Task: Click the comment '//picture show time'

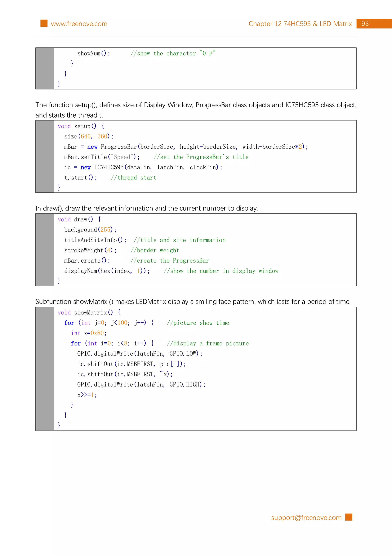Action: click(x=198, y=323)
